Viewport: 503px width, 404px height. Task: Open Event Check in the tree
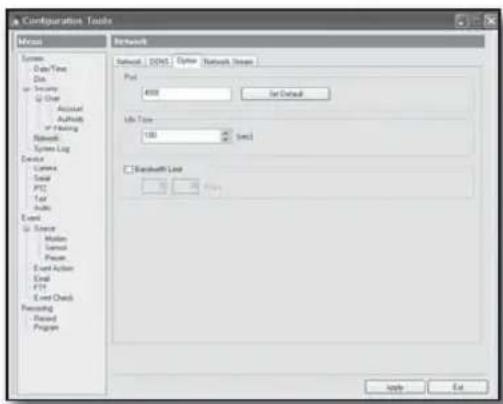coord(53,298)
